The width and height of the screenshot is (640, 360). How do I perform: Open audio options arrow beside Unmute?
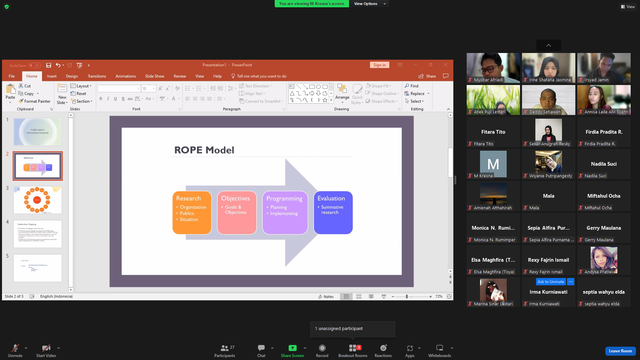pos(26,348)
